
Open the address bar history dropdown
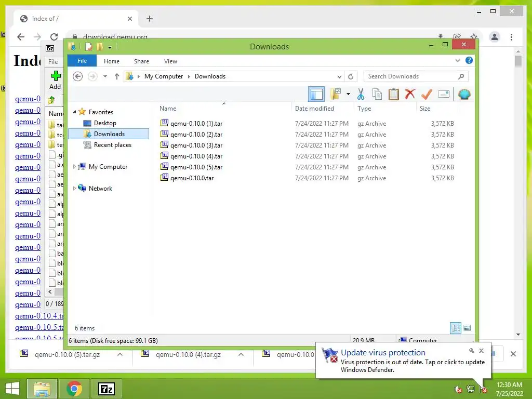coord(339,76)
